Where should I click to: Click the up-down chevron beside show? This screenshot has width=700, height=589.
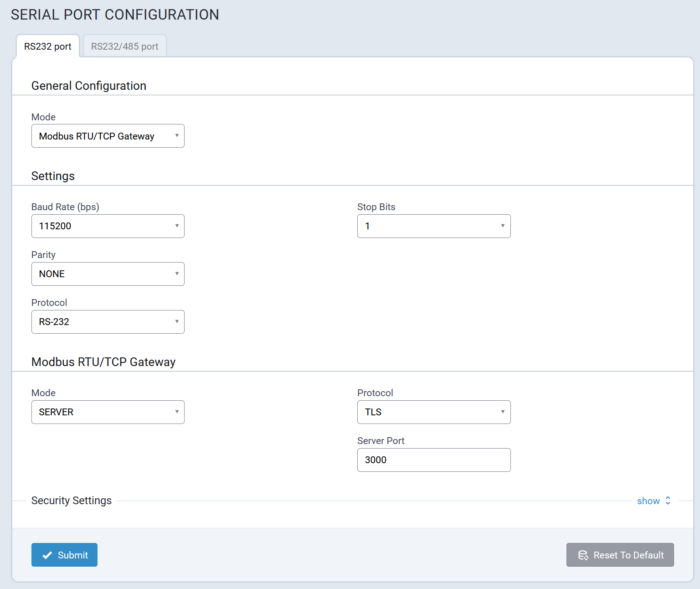[668, 501]
